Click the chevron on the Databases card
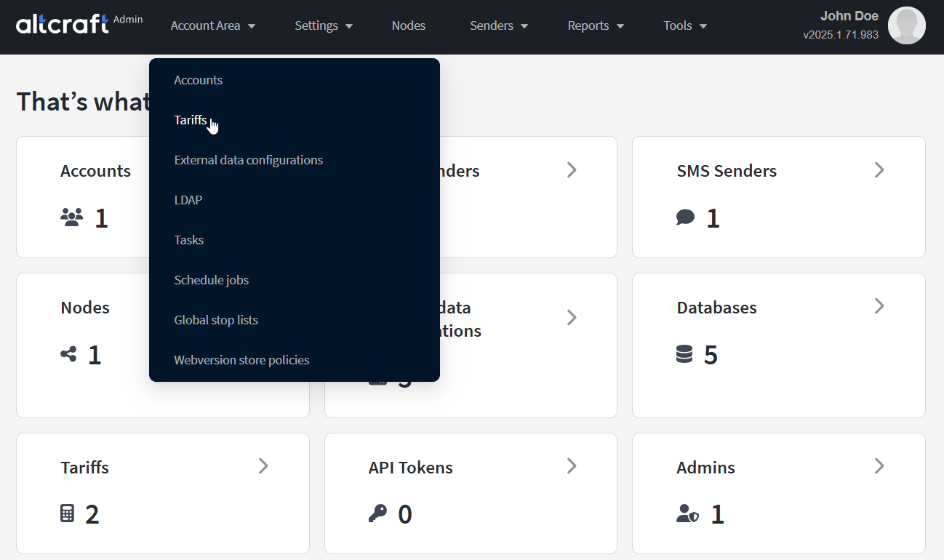The height and width of the screenshot is (560, 944). 879,306
